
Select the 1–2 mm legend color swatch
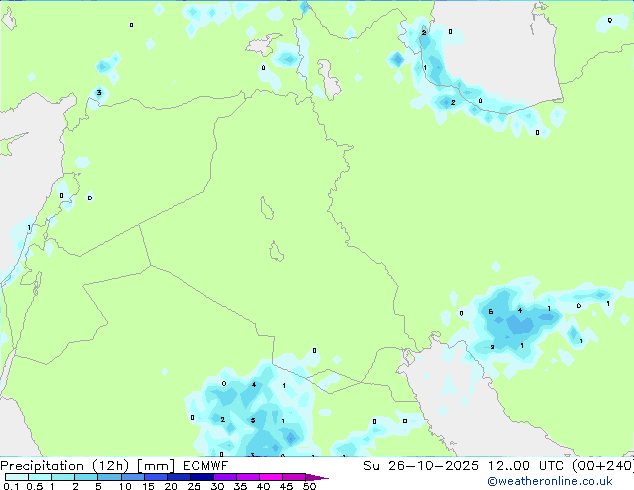(x=63, y=477)
